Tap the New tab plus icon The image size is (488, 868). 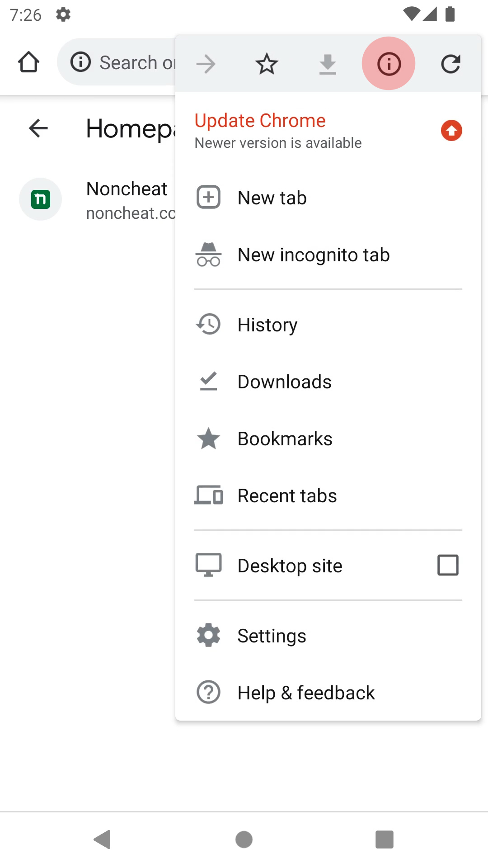point(208,197)
